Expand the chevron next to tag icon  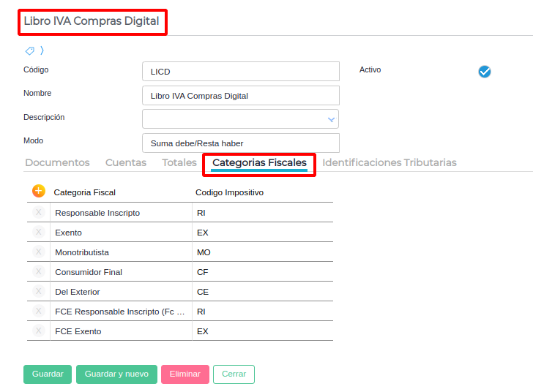coord(42,50)
